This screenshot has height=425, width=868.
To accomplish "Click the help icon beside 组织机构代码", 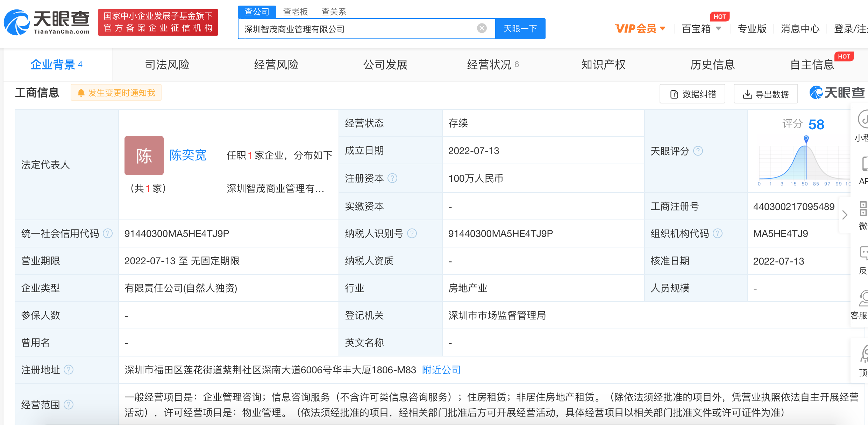I will pyautogui.click(x=718, y=233).
